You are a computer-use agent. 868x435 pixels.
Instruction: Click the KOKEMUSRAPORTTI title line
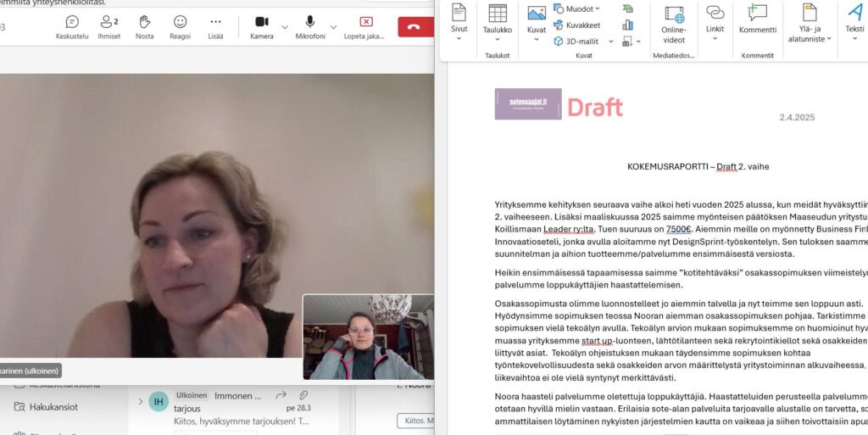[x=698, y=166]
